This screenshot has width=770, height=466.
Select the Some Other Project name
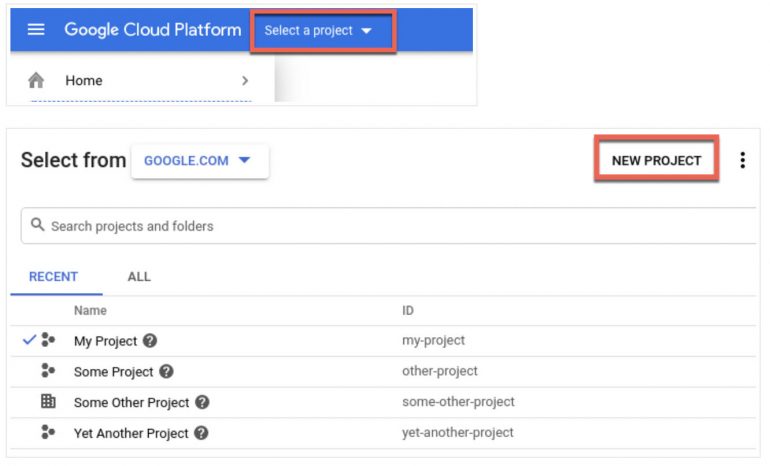point(131,403)
